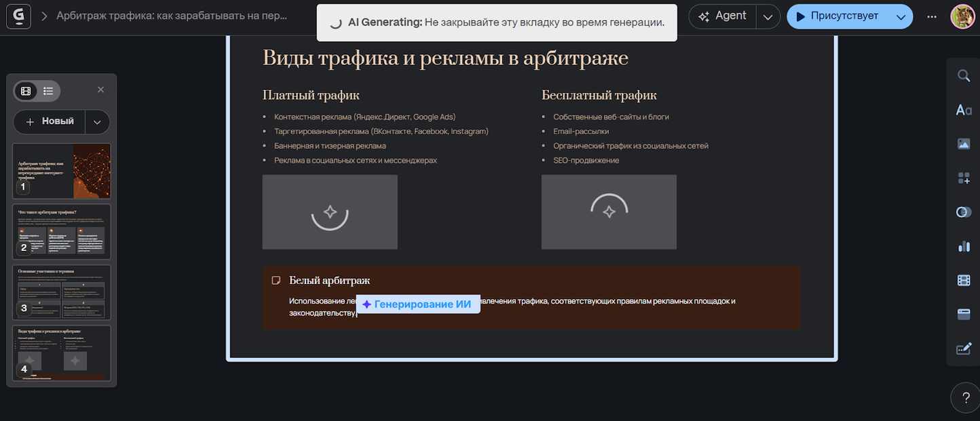Open the theme colors panel
This screenshot has width=980, height=421.
click(x=964, y=212)
